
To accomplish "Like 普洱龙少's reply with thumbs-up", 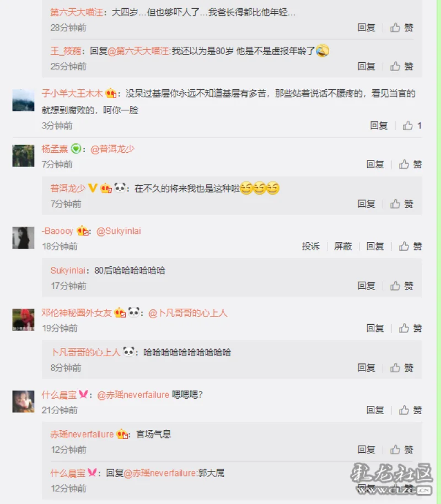I will [395, 204].
